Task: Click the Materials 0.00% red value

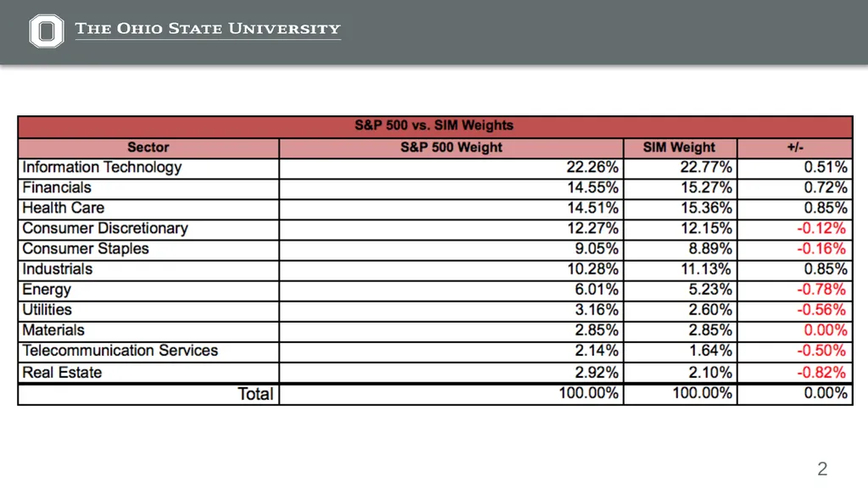Action: (x=826, y=330)
